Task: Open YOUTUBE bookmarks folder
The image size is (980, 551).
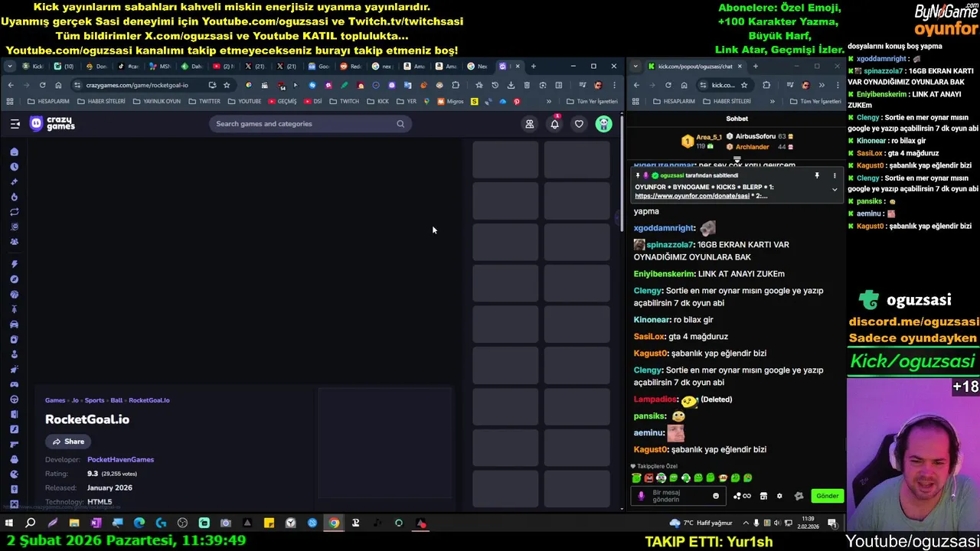Action: (243, 101)
